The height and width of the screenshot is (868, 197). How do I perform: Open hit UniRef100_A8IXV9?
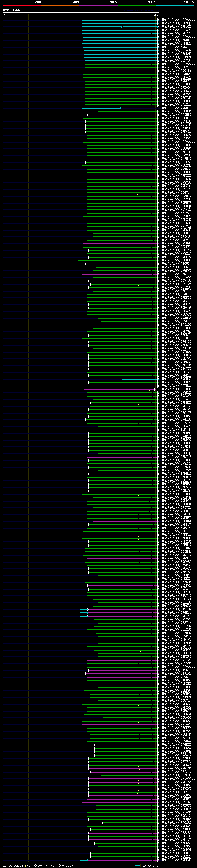click(x=177, y=30)
